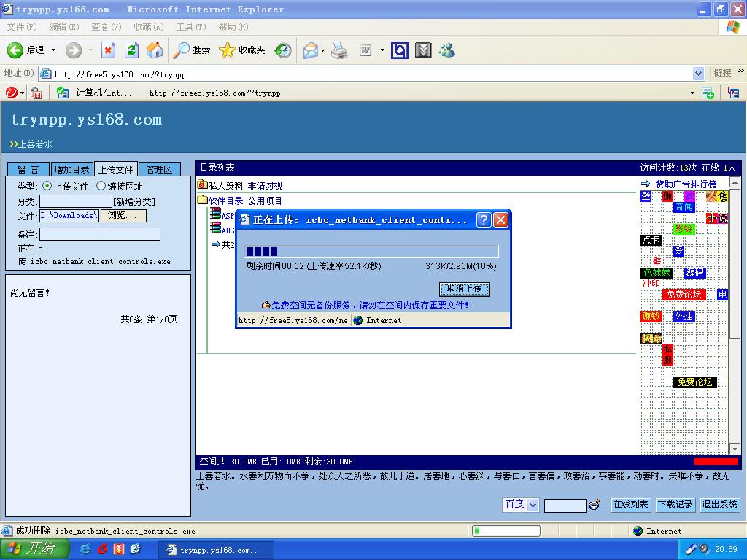Click the Print printer icon

click(x=339, y=50)
